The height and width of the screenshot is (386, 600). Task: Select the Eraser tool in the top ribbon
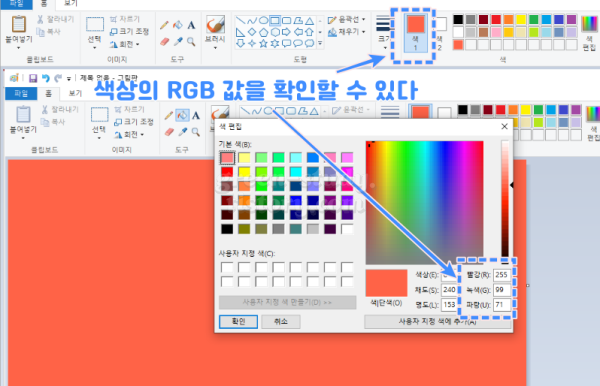[x=165, y=41]
